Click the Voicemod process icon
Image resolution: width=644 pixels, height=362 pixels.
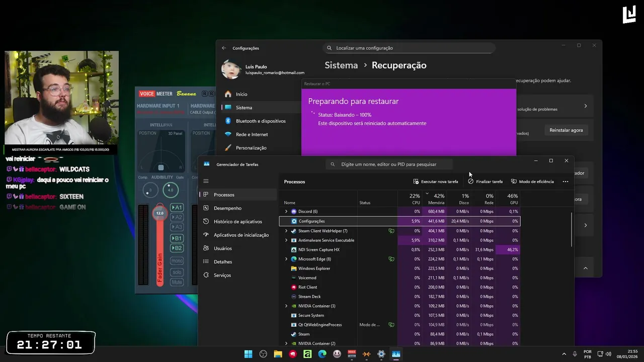tap(294, 278)
